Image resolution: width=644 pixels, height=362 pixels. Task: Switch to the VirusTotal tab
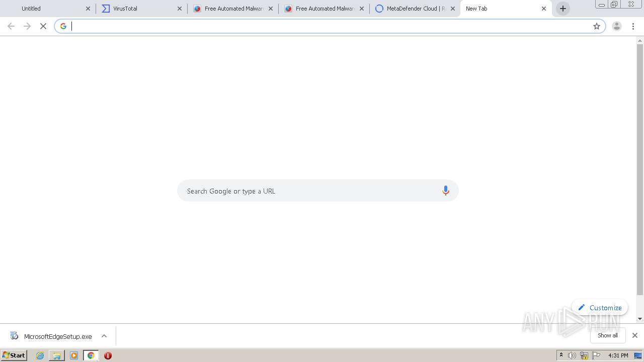(141, 9)
